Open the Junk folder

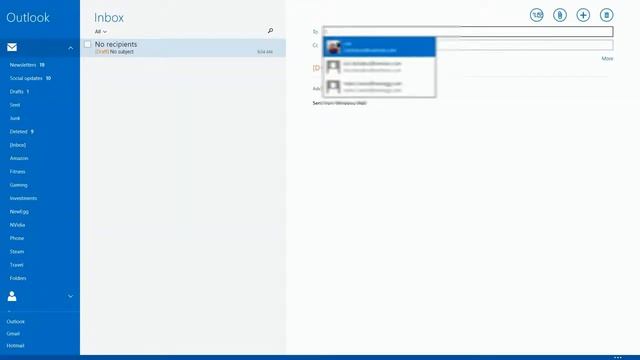(x=15, y=118)
